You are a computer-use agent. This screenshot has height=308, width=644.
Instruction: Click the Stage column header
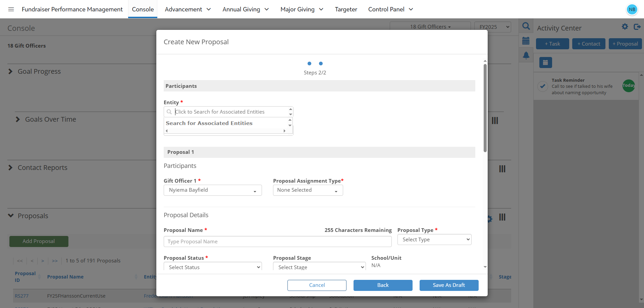click(x=505, y=277)
